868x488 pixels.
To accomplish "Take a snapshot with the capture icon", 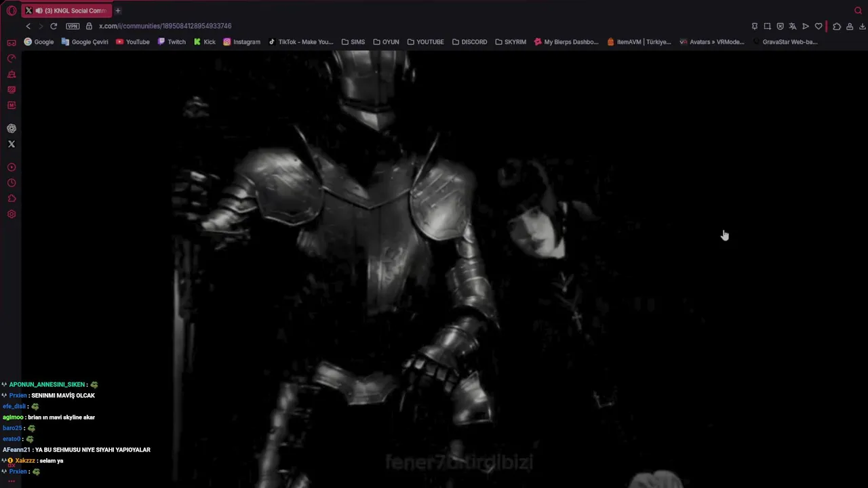I will coord(768,26).
